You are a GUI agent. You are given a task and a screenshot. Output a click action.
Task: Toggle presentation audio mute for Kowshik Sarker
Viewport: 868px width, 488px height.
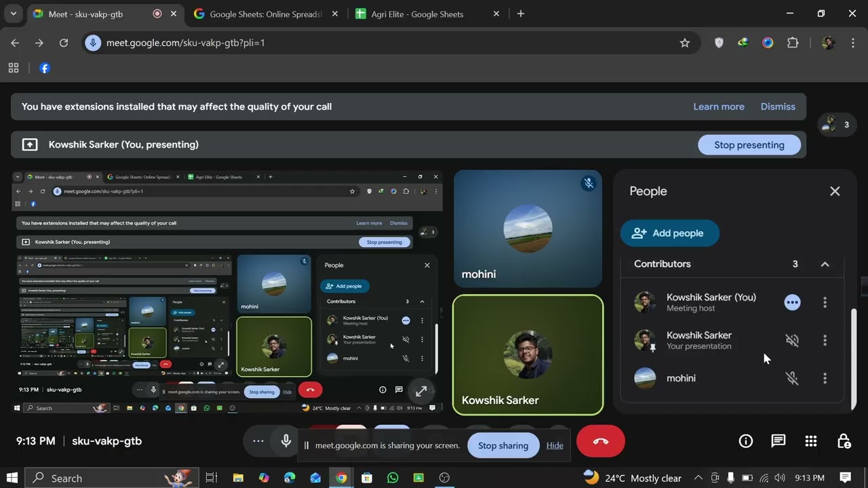click(x=792, y=340)
